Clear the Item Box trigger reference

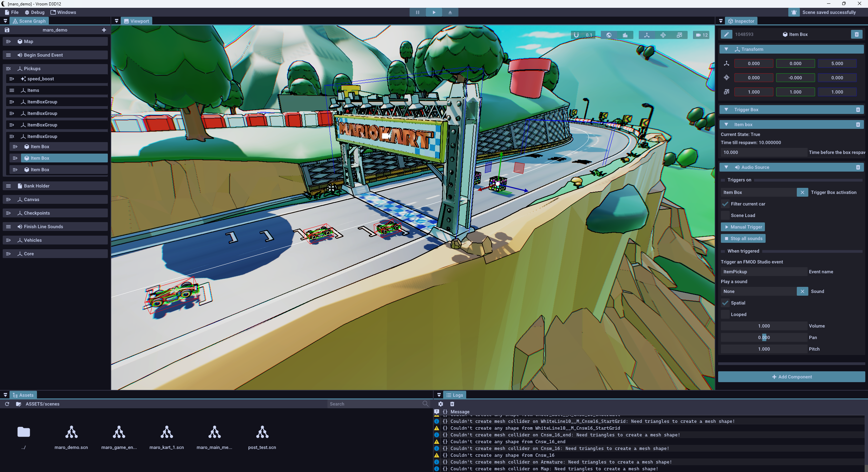(802, 192)
